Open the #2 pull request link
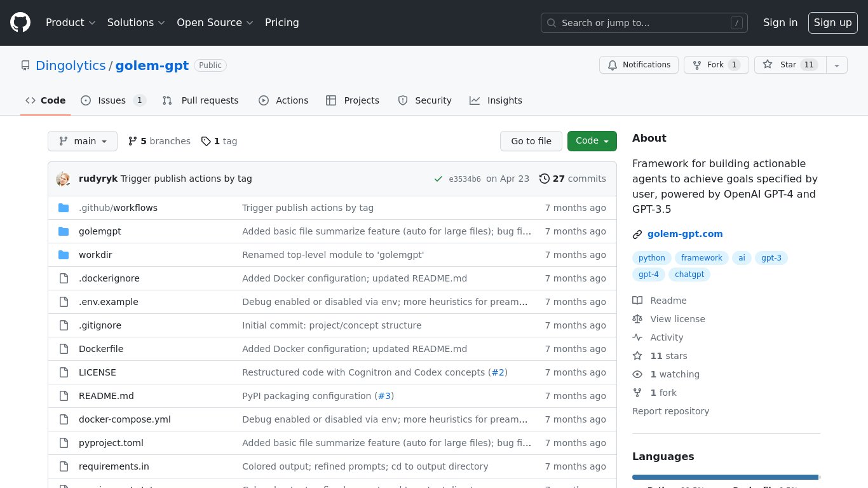This screenshot has width=868, height=488. pos(498,372)
